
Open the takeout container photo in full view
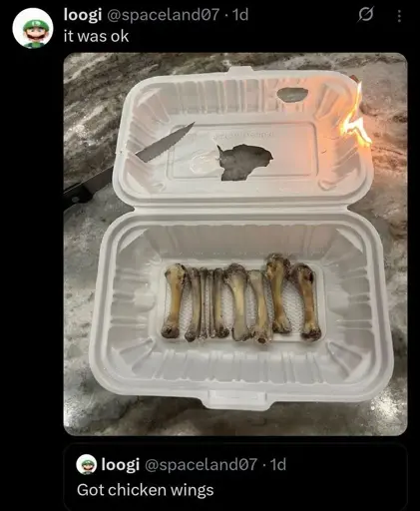tap(235, 245)
